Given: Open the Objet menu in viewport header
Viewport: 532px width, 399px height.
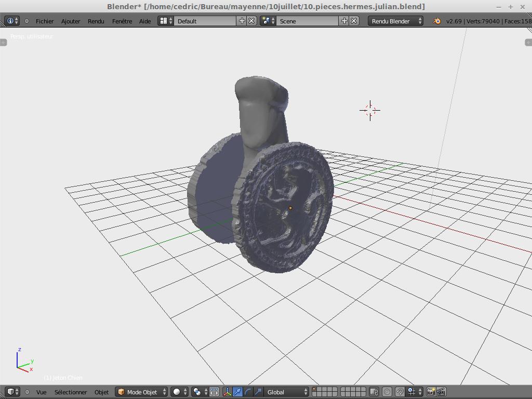Looking at the screenshot, I should point(101,392).
